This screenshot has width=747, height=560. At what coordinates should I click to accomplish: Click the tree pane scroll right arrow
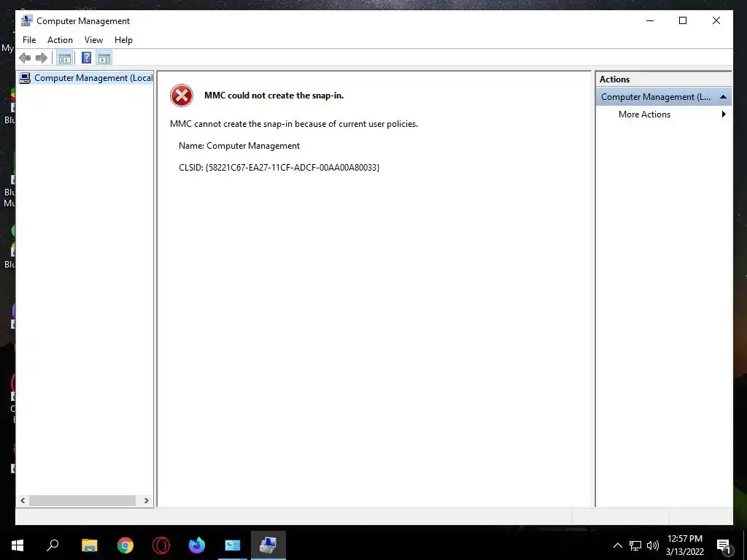146,500
